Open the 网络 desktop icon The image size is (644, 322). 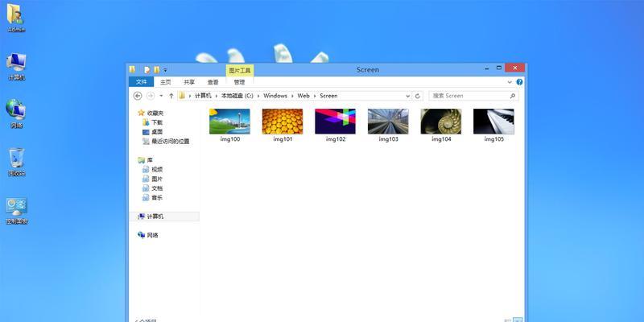tap(16, 114)
